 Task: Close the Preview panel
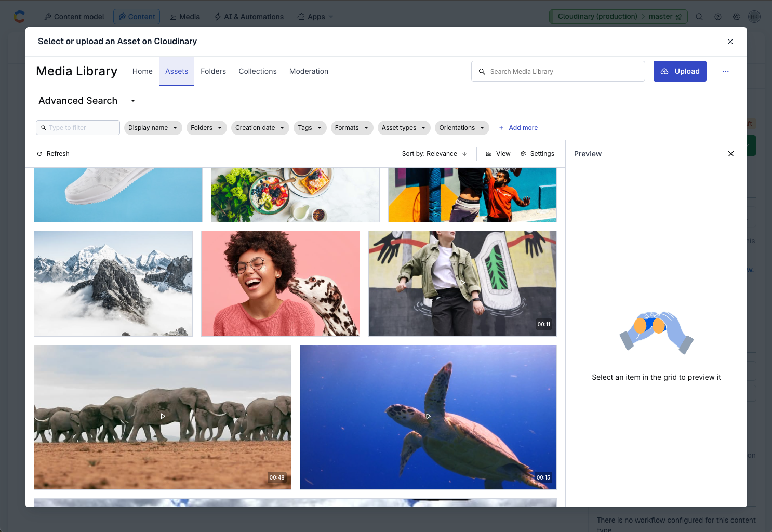pos(730,154)
